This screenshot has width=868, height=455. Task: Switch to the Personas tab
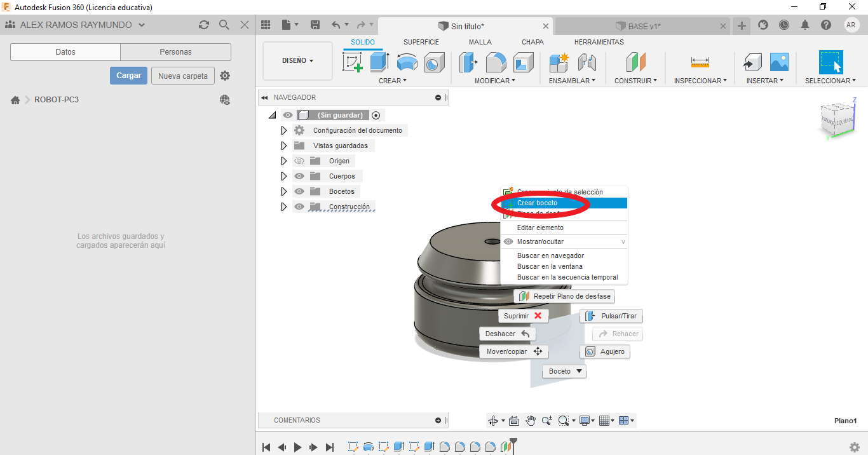[176, 52]
